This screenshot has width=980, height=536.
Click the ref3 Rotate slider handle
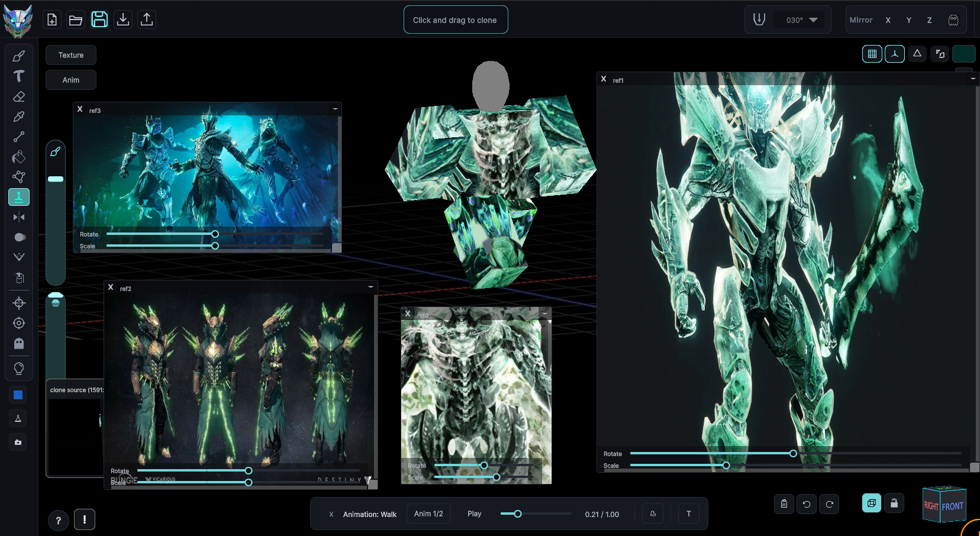coord(215,234)
